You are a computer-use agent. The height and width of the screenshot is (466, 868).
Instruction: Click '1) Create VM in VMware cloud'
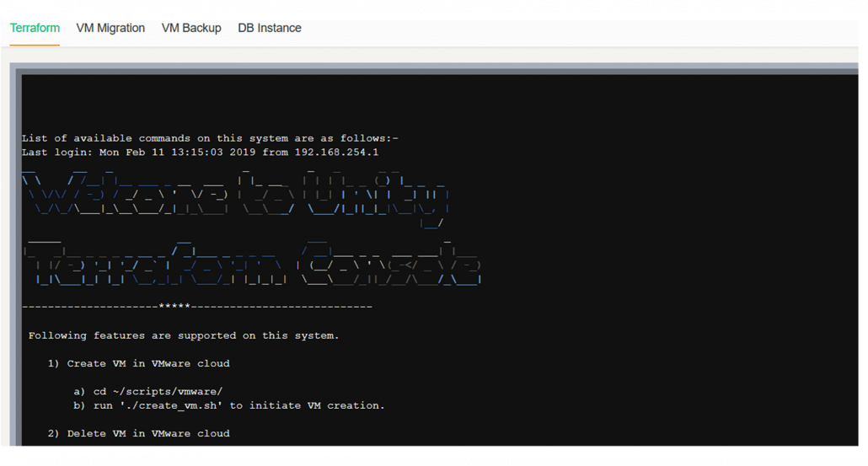[138, 363]
